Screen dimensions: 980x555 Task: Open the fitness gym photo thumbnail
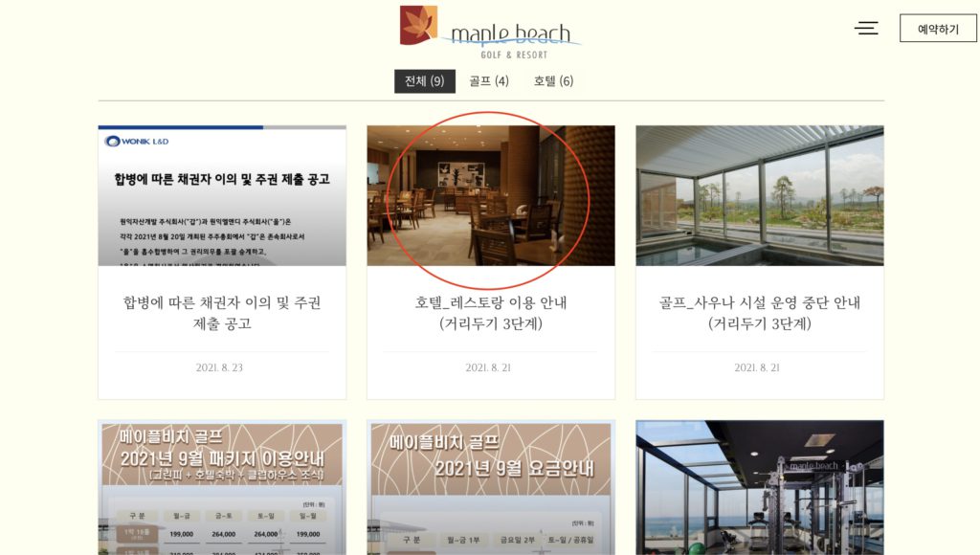(759, 487)
